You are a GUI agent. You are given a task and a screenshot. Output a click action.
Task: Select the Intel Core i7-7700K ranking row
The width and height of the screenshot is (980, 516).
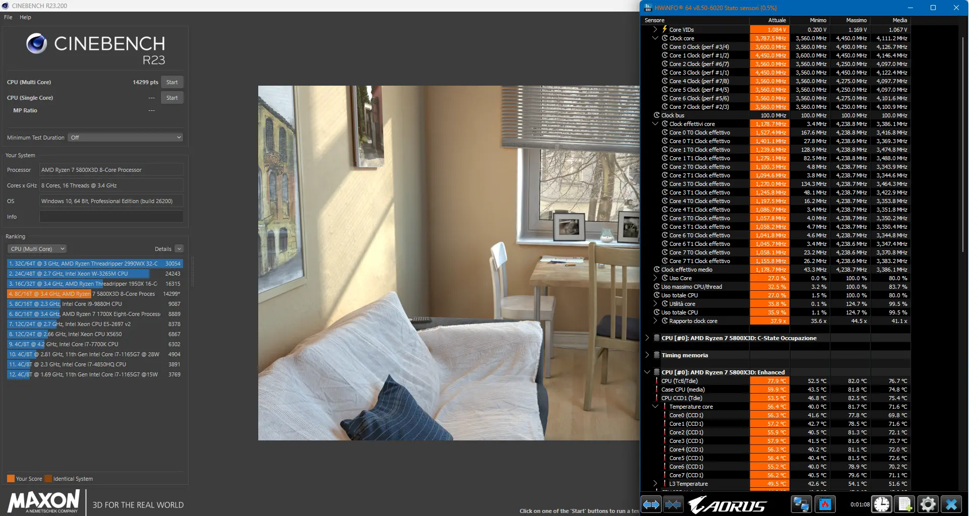point(95,344)
